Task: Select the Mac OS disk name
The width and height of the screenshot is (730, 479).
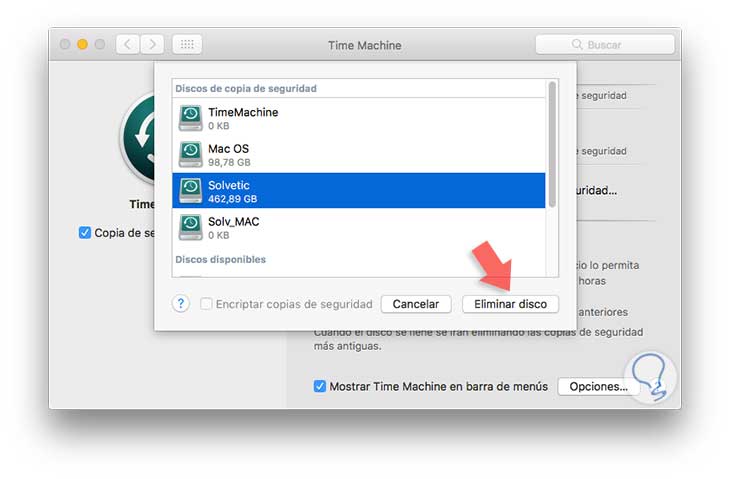Action: [x=229, y=149]
